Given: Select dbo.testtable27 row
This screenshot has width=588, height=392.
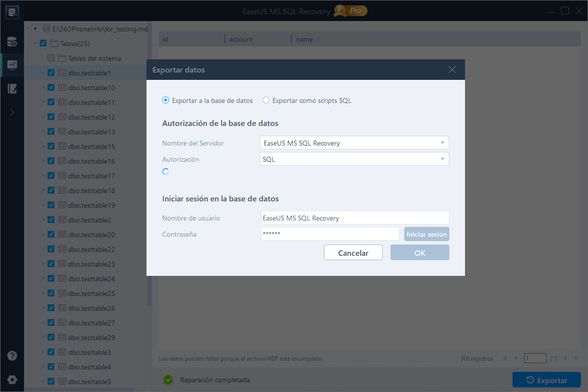Looking at the screenshot, I should coord(85,323).
